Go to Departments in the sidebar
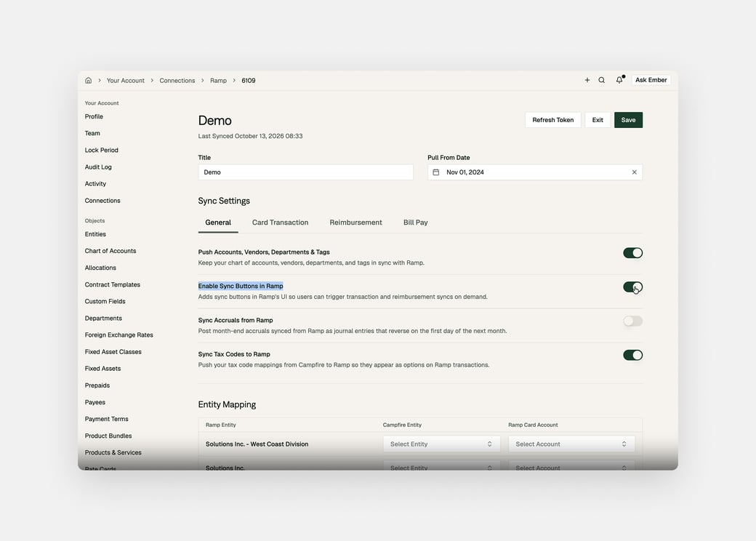The height and width of the screenshot is (541, 756). [x=103, y=318]
